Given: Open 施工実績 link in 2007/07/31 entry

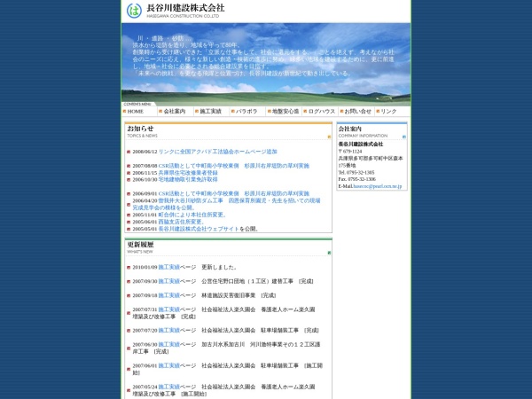Looking at the screenshot, I should coord(169,309).
